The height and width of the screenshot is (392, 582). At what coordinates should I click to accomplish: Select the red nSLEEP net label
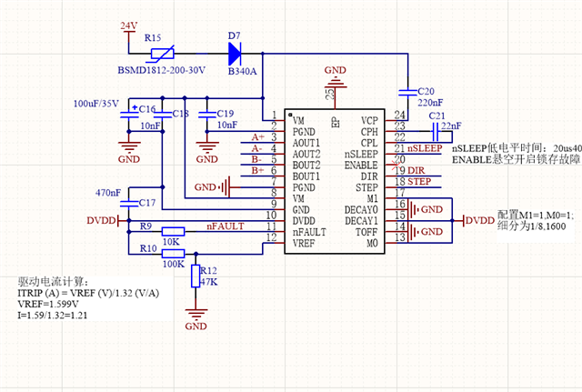coord(425,148)
